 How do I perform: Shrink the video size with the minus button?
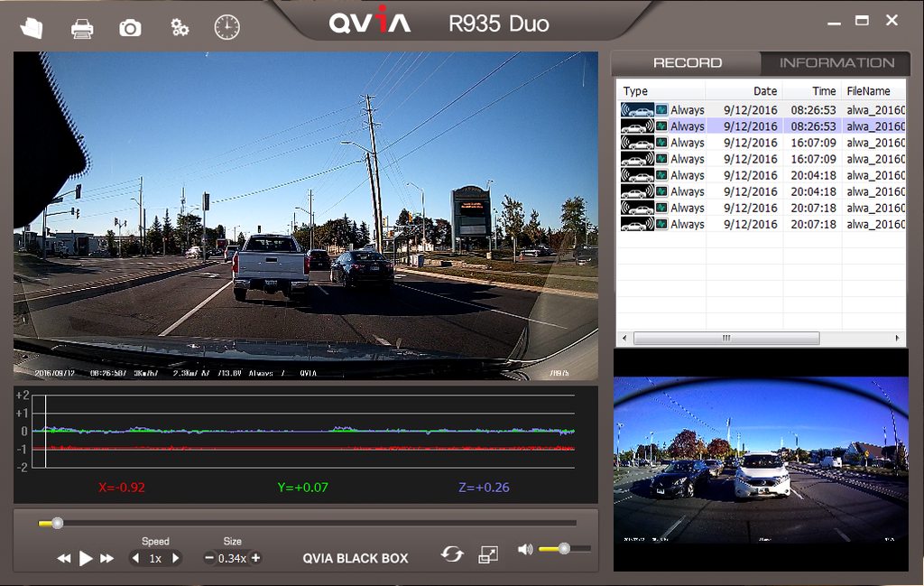[209, 558]
